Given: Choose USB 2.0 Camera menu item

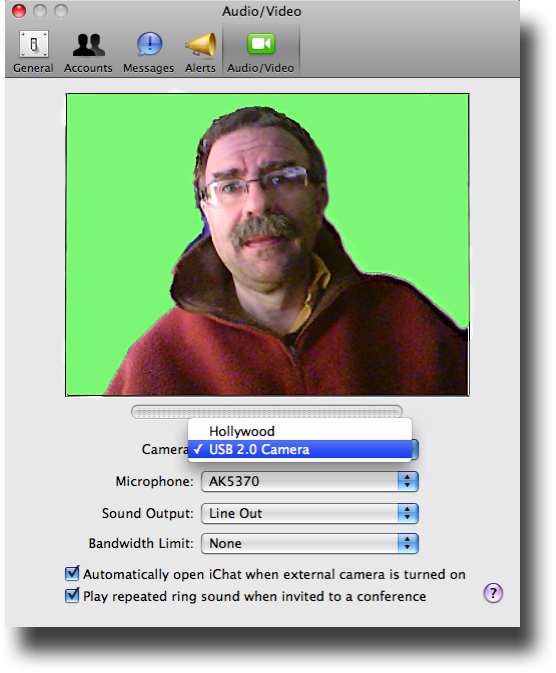Looking at the screenshot, I should click(300, 449).
